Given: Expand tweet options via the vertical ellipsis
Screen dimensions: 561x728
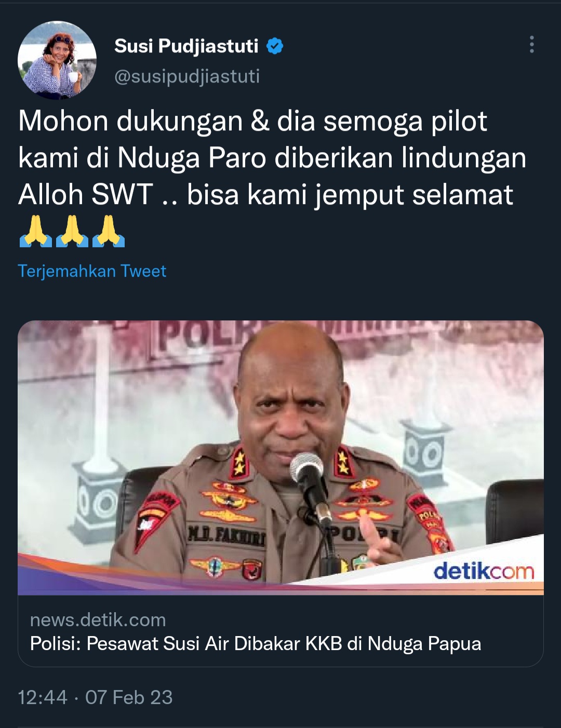Looking at the screenshot, I should (x=531, y=45).
